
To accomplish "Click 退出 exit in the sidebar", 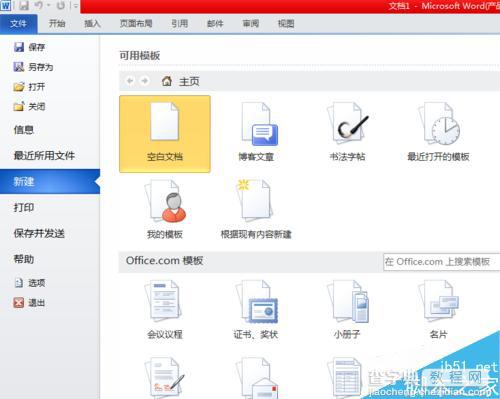I will 29,303.
